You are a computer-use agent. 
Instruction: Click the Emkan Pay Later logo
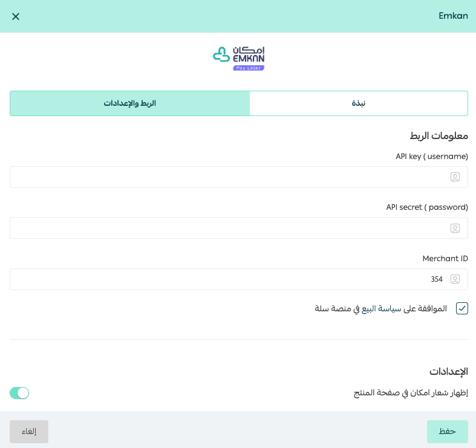238,58
